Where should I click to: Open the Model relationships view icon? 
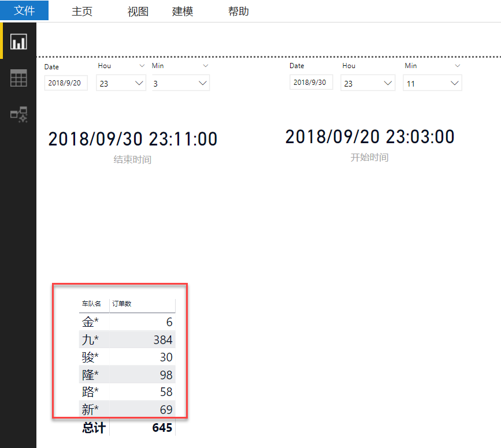[x=19, y=114]
